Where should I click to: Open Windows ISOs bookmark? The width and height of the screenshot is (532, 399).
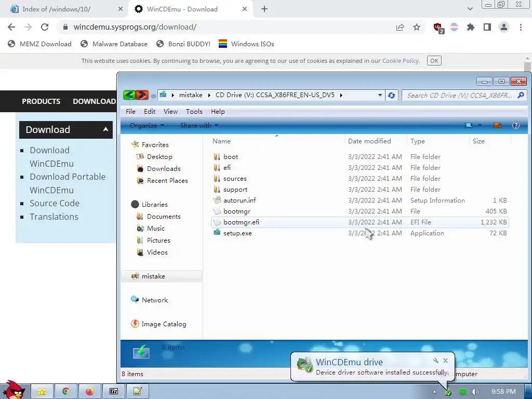coord(246,44)
